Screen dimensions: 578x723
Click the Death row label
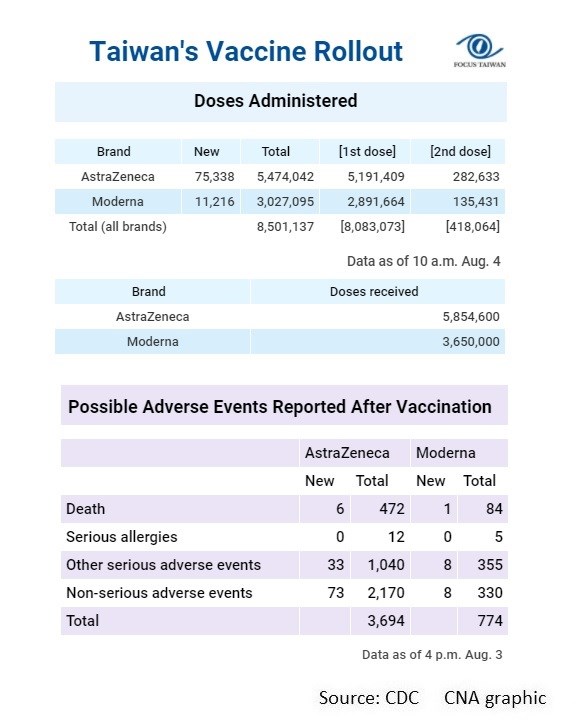[x=85, y=509]
